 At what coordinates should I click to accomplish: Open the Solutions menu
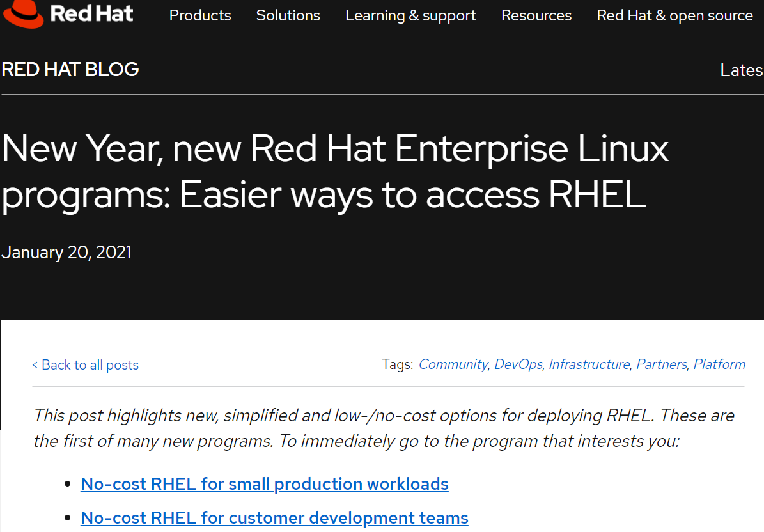tap(288, 15)
